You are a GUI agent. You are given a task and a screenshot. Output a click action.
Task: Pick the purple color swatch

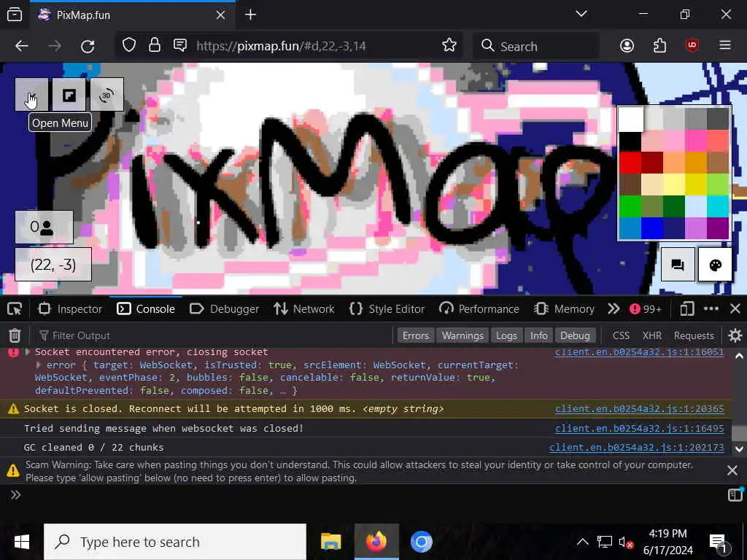click(718, 228)
